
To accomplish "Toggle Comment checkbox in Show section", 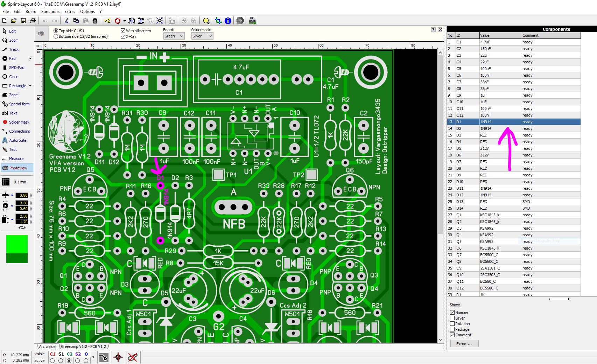I will pyautogui.click(x=452, y=335).
